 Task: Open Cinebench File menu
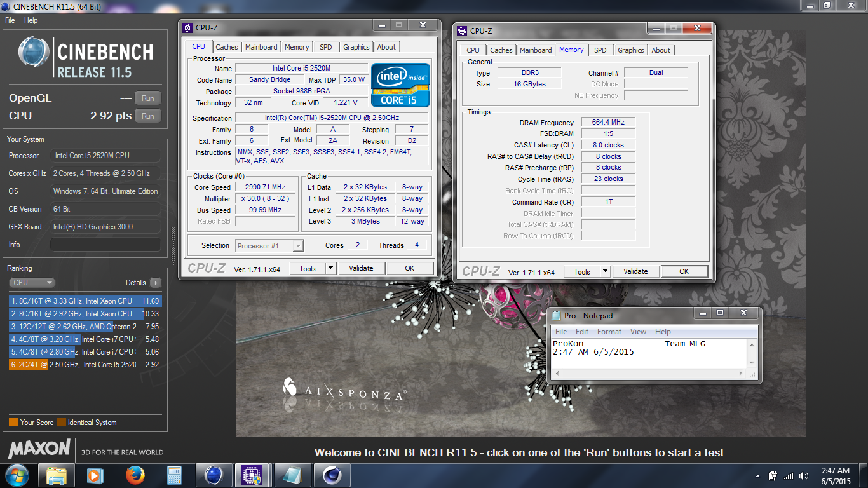point(10,20)
